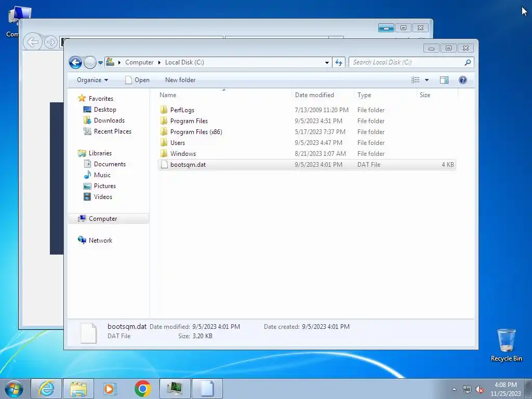Viewport: 532px width, 399px height.
Task: Click the Computer breadcrumb in address bar
Action: pos(139,62)
